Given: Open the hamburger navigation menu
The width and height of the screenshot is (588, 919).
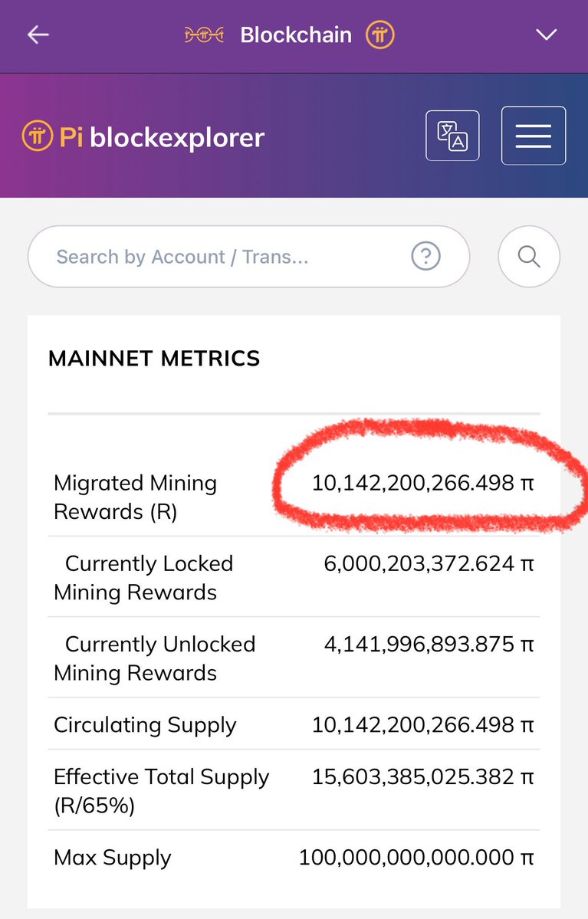Looking at the screenshot, I should tap(534, 136).
